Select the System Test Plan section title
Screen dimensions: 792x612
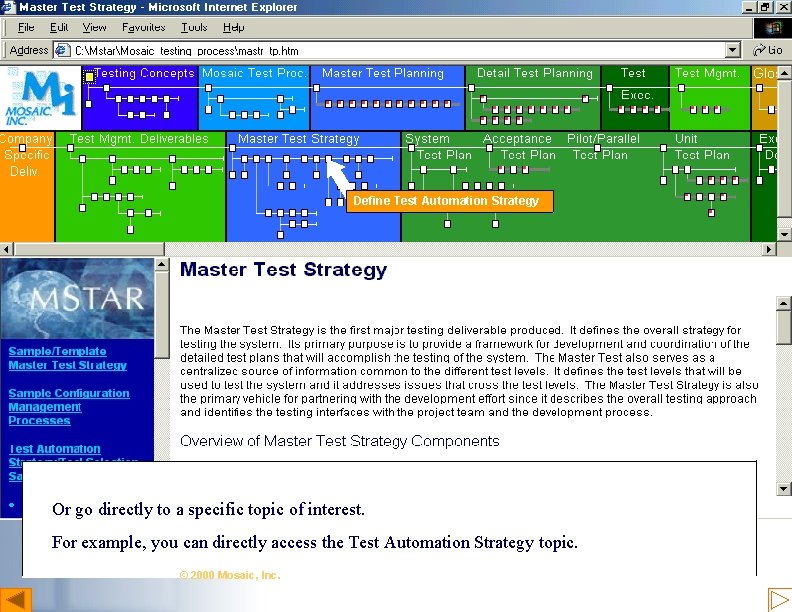click(x=438, y=147)
